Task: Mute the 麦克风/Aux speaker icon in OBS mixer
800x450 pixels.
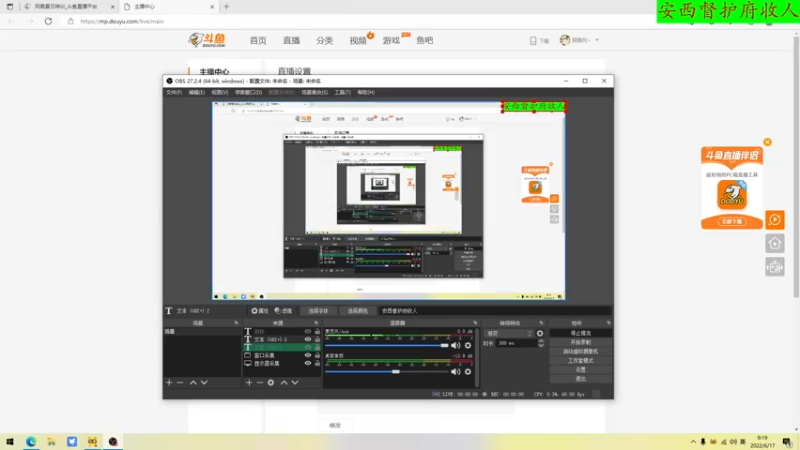Action: tap(455, 345)
